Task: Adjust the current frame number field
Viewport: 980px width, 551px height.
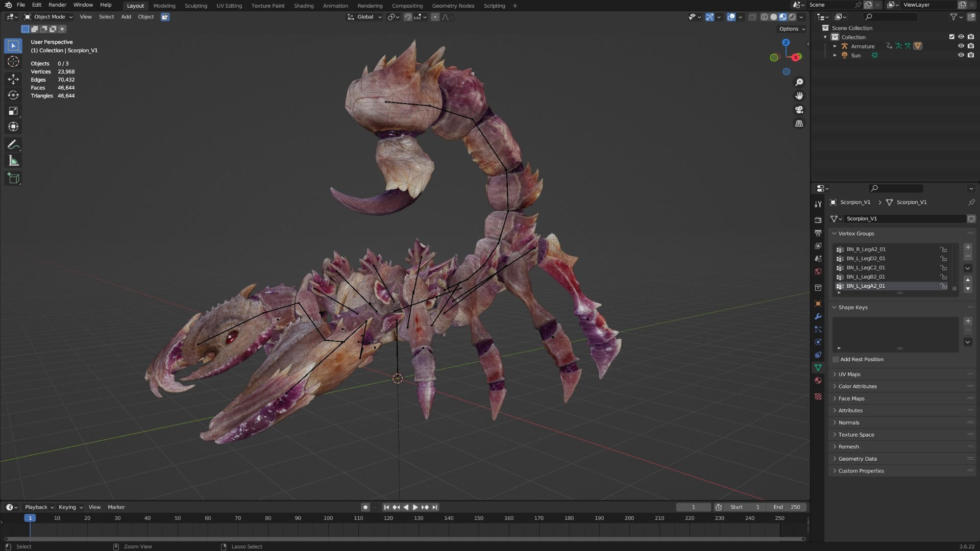Action: coord(693,507)
